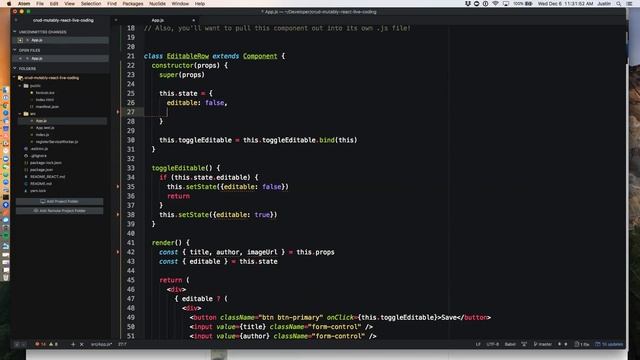Change the UTF-8 encoding selector

(493, 344)
